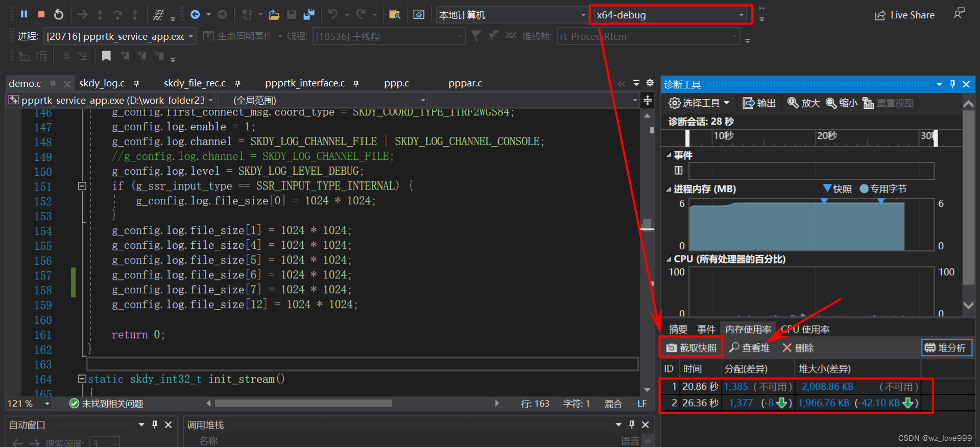Open editor settings gear beside tabs
This screenshot has height=447, width=980.
(x=650, y=83)
